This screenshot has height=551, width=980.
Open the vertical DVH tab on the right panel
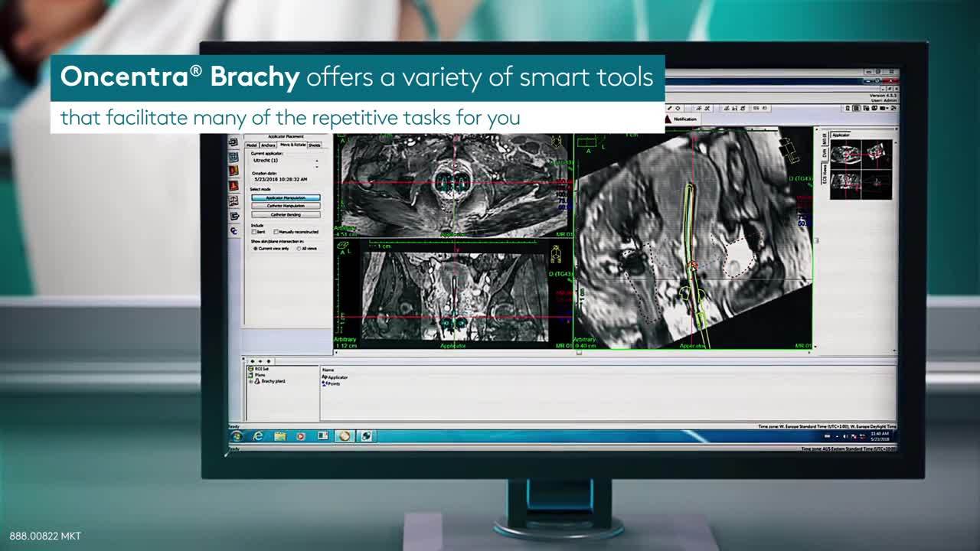pyautogui.click(x=825, y=153)
